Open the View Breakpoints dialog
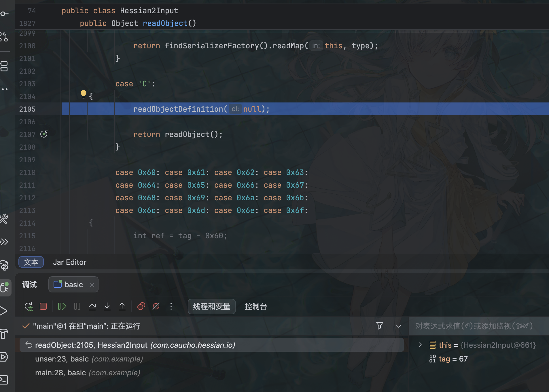549x392 pixels. (x=141, y=307)
